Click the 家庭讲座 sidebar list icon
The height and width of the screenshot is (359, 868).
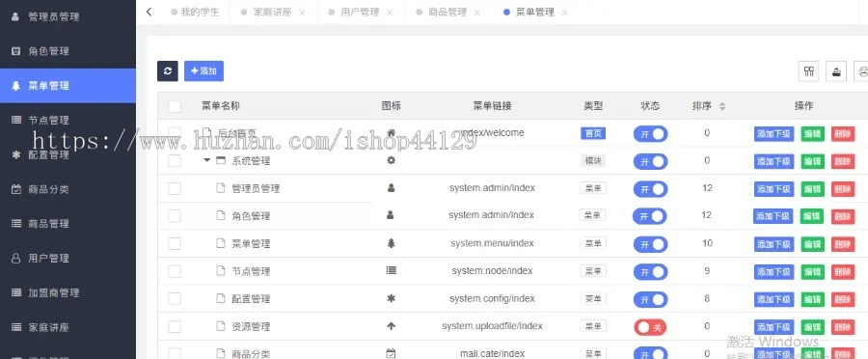point(15,327)
